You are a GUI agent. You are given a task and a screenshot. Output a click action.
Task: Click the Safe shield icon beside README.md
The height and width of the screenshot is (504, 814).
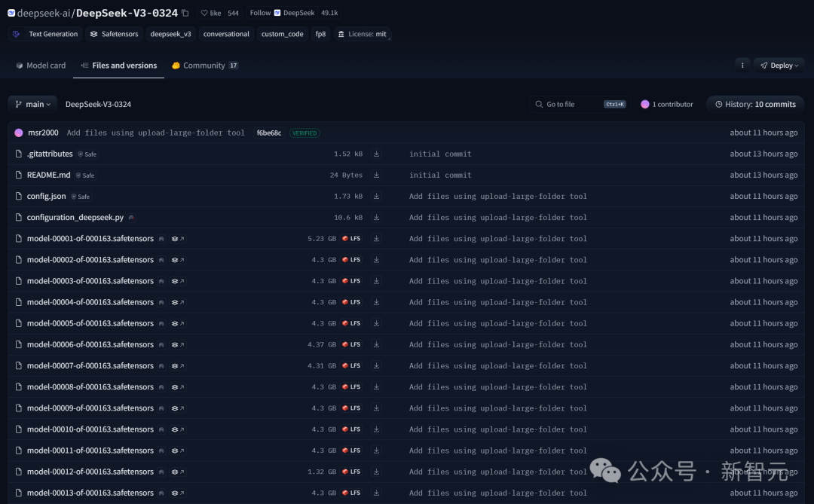77,175
